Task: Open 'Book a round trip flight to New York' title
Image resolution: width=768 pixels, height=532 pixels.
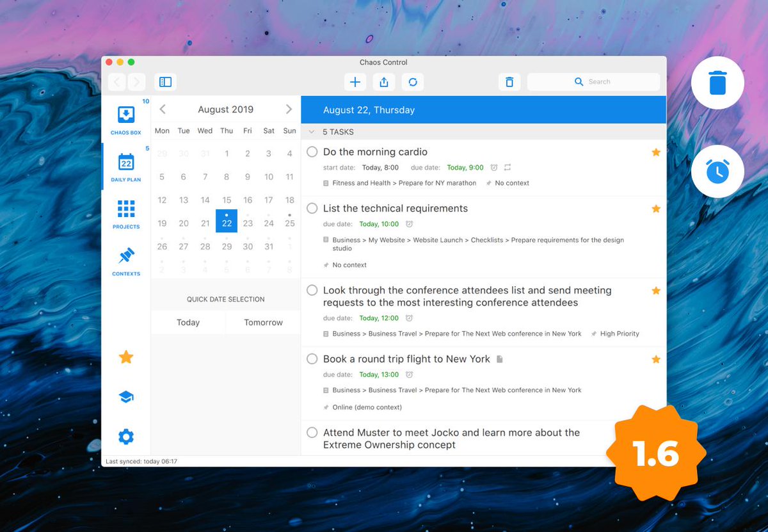Action: click(406, 359)
